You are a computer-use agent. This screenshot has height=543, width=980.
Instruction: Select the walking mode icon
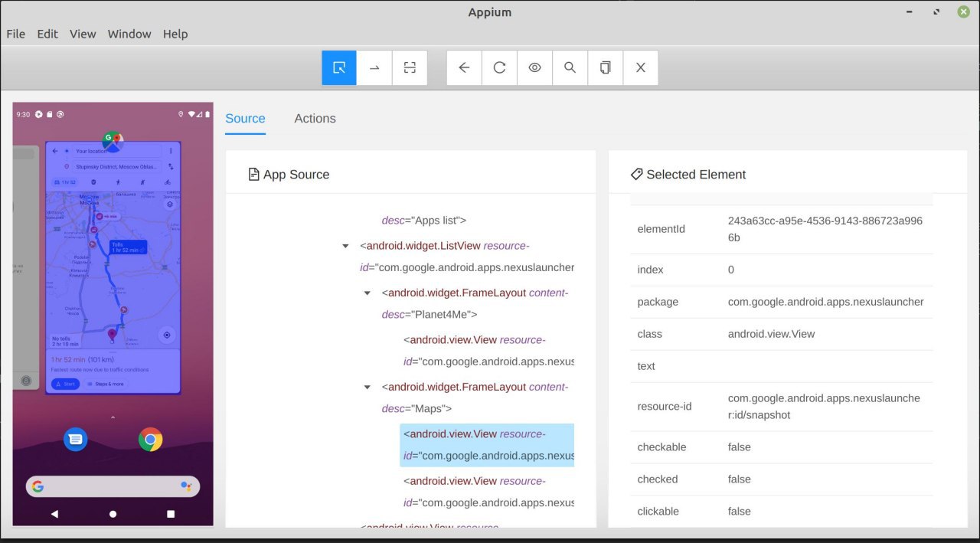[118, 182]
